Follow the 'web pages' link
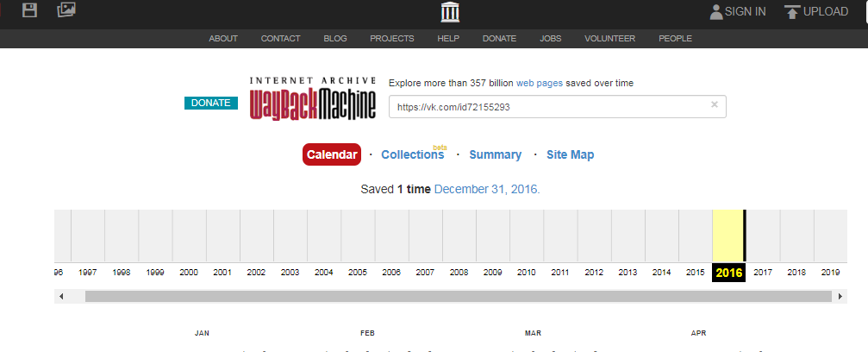This screenshot has width=868, height=352. click(540, 83)
